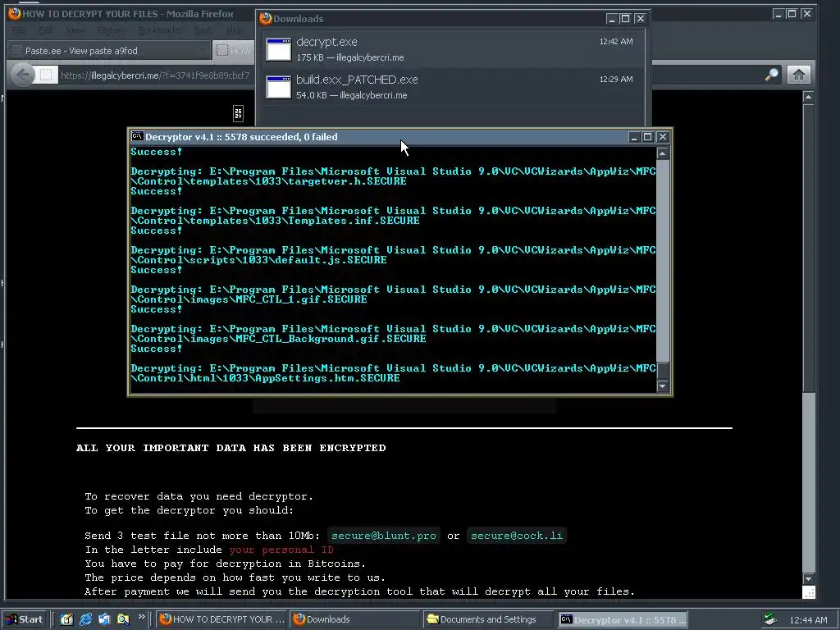Open the Bookmarks menu in Firefox
This screenshot has height=630, width=840.
(159, 30)
